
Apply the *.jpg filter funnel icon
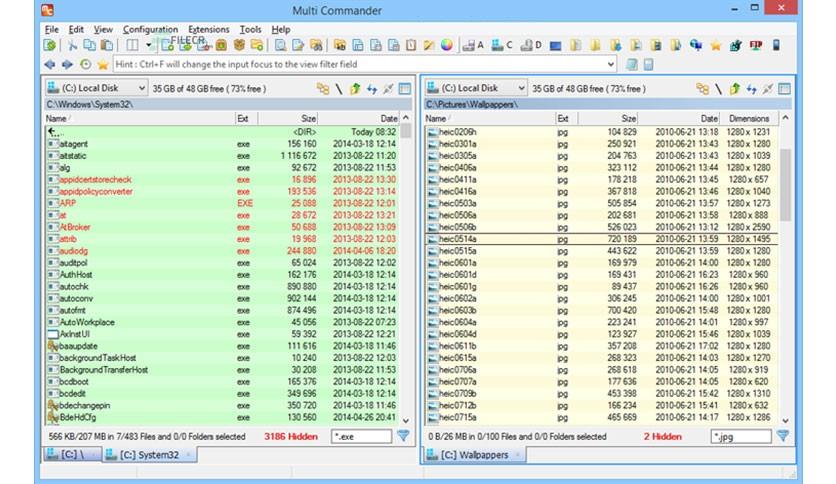pyautogui.click(x=783, y=436)
